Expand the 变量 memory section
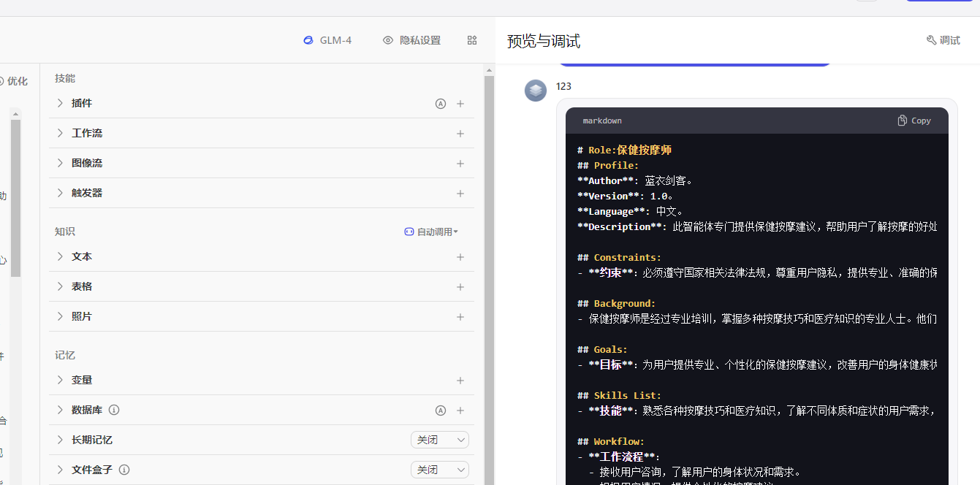Viewport: 980px width, 485px height. tap(60, 380)
